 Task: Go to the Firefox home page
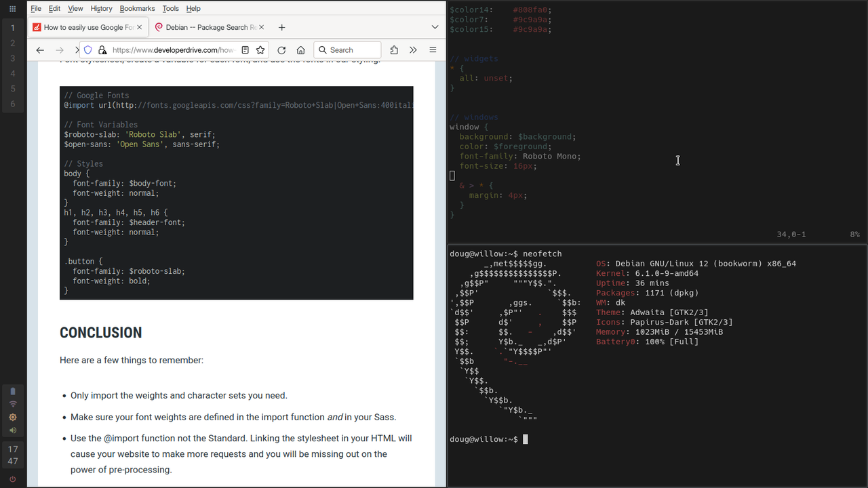pyautogui.click(x=301, y=50)
